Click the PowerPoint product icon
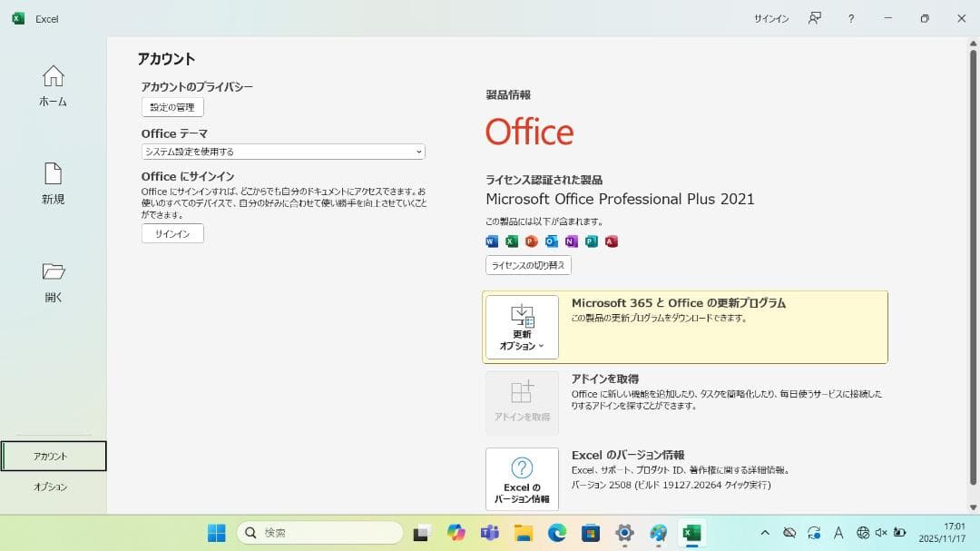 (530, 241)
